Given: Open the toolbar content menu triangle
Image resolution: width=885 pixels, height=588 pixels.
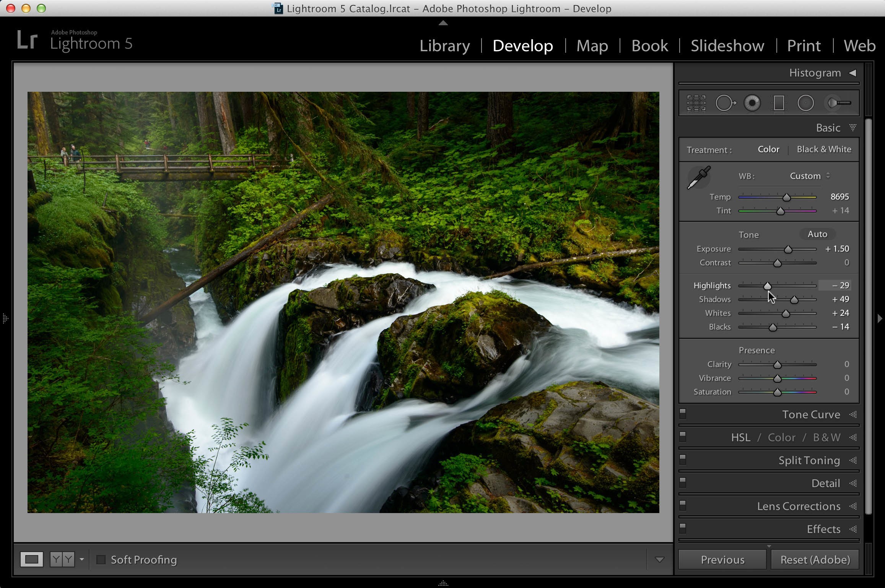Looking at the screenshot, I should click(x=659, y=560).
